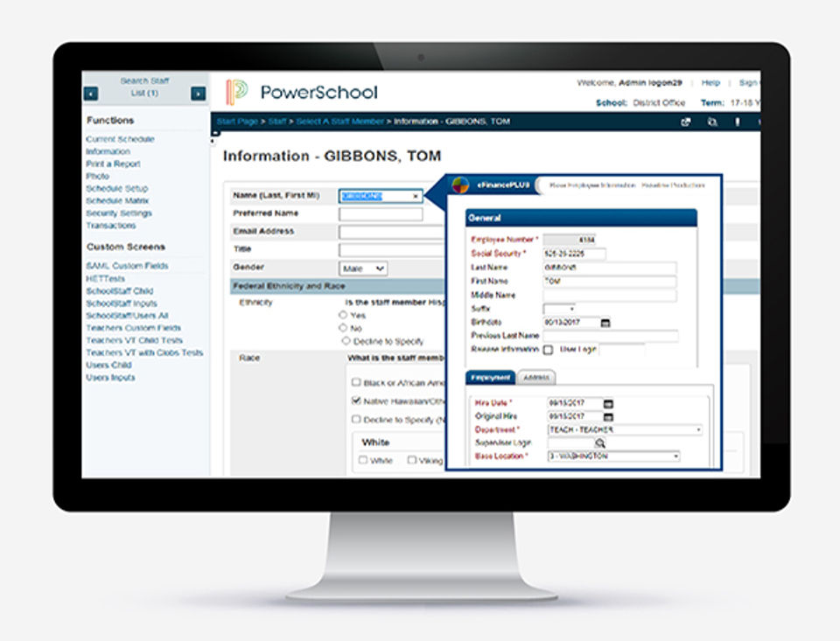Open the Base Location dropdown

(x=614, y=456)
